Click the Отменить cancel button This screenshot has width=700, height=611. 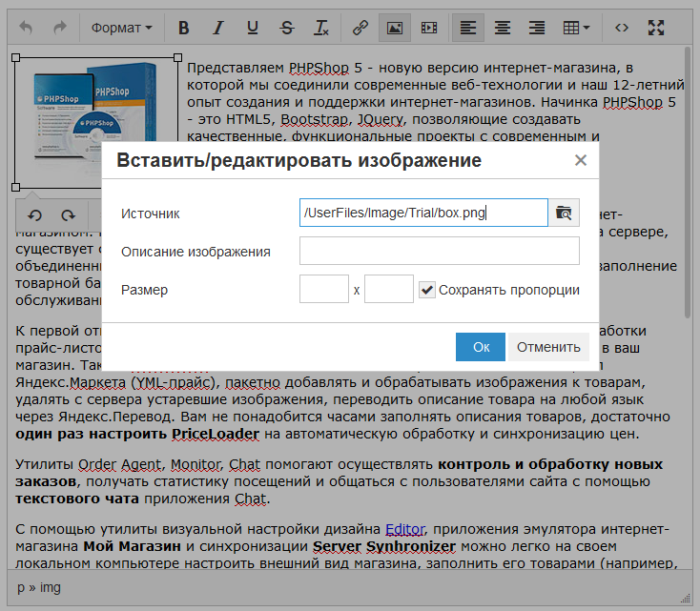548,347
